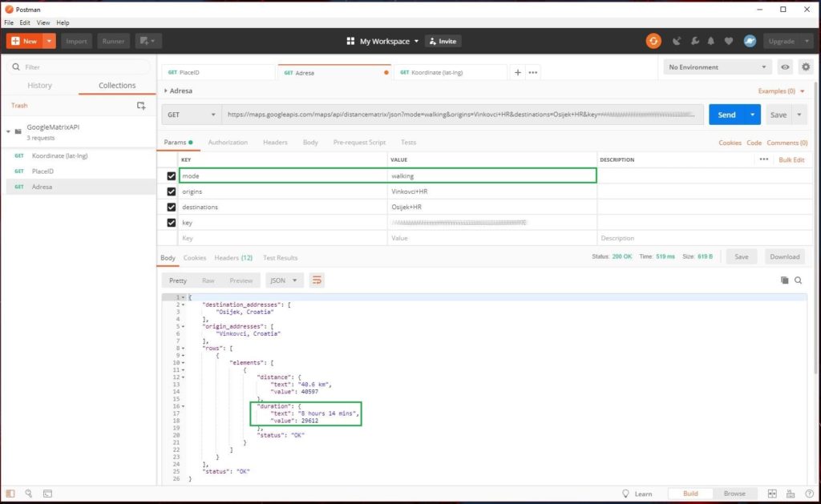This screenshot has width=821, height=504.
Task: Open manage environments gear icon
Action: (805, 67)
